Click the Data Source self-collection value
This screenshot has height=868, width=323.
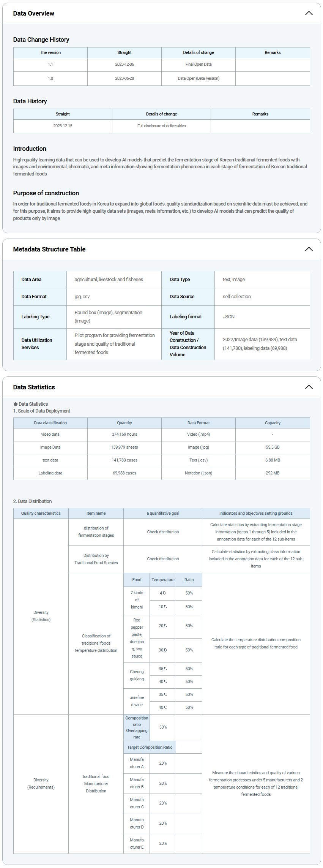pyautogui.click(x=237, y=297)
